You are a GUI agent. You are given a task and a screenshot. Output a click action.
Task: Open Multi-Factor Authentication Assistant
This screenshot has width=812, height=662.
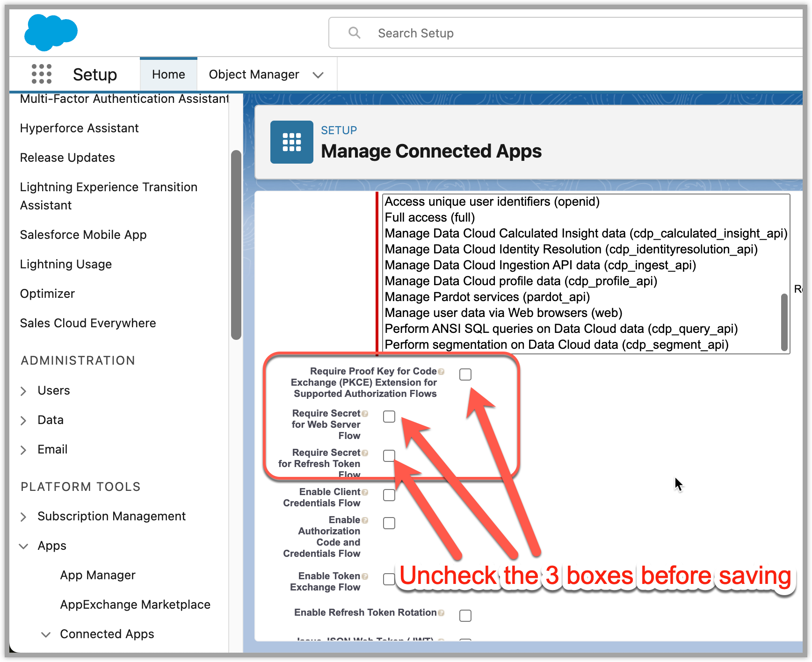(124, 99)
